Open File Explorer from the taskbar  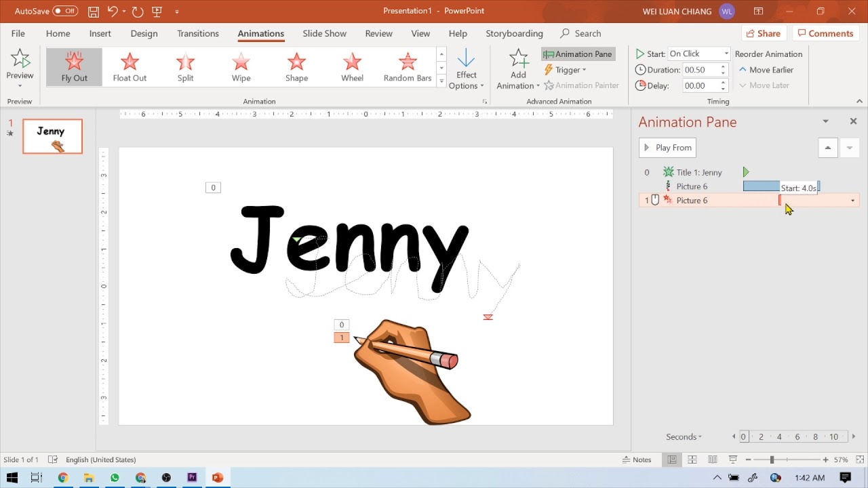89,478
